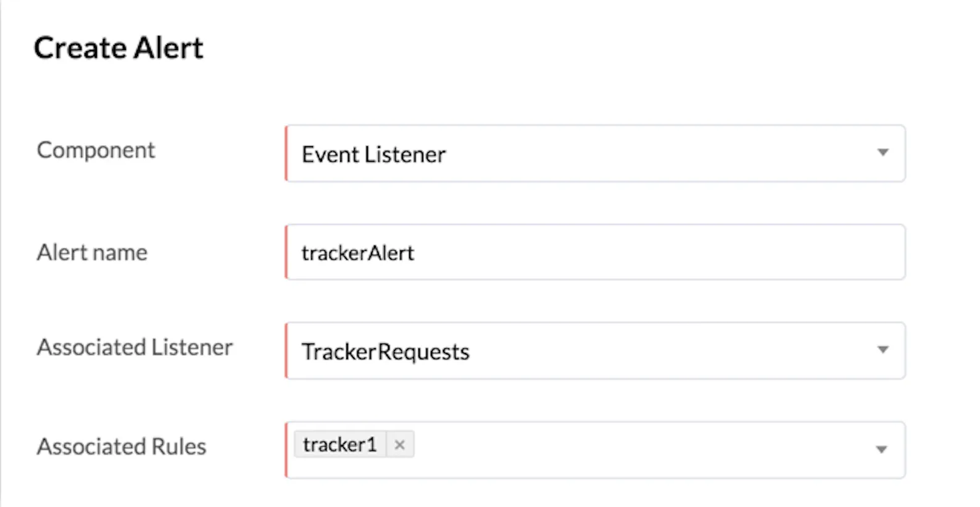Click red required marker on Associated Rules
The width and height of the screenshot is (980, 507).
286,450
